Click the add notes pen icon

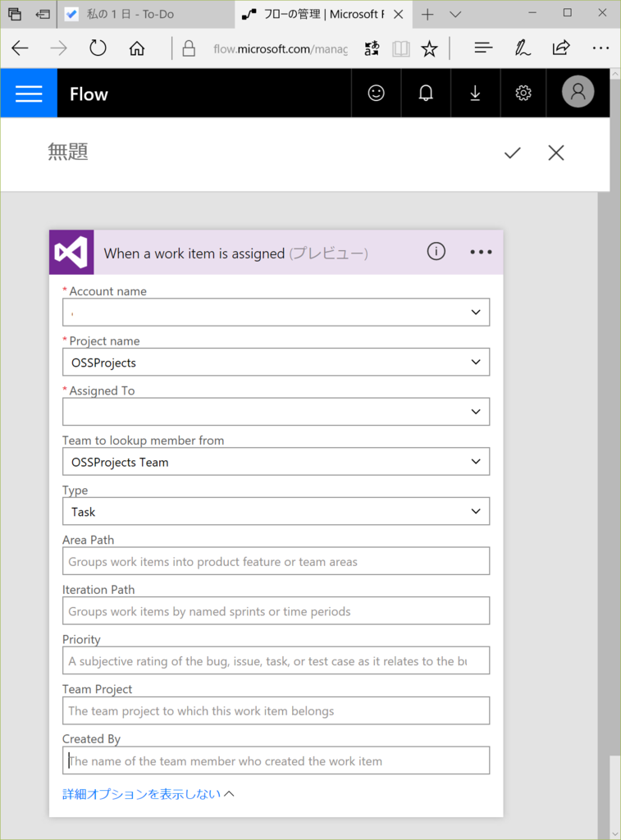coord(522,48)
